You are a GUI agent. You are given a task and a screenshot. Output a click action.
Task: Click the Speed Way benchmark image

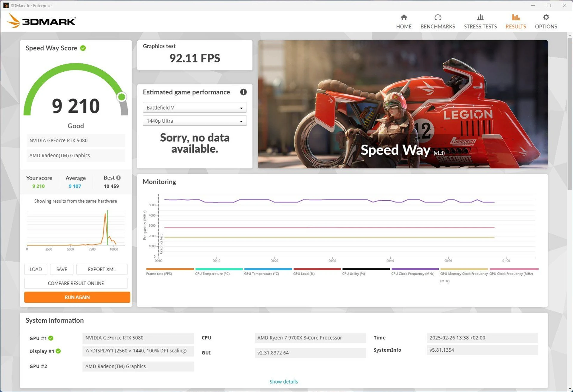pyautogui.click(x=403, y=104)
